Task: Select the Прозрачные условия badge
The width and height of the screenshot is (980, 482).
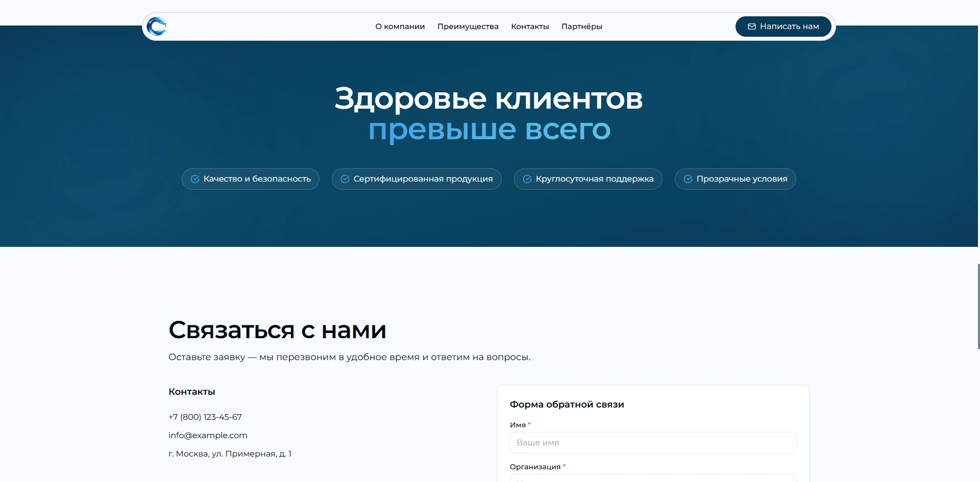Action: pos(734,179)
